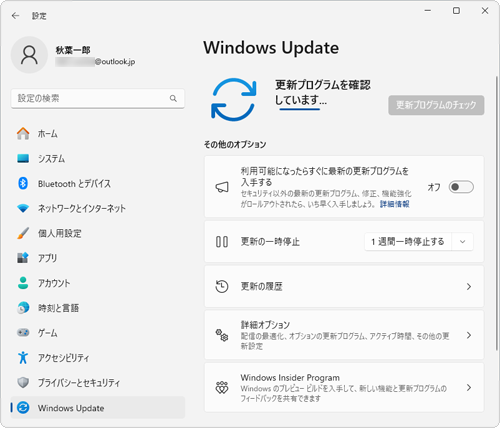This screenshot has height=428, width=500.
Task: Click the gears icon for 詳細オプション
Action: click(222, 335)
